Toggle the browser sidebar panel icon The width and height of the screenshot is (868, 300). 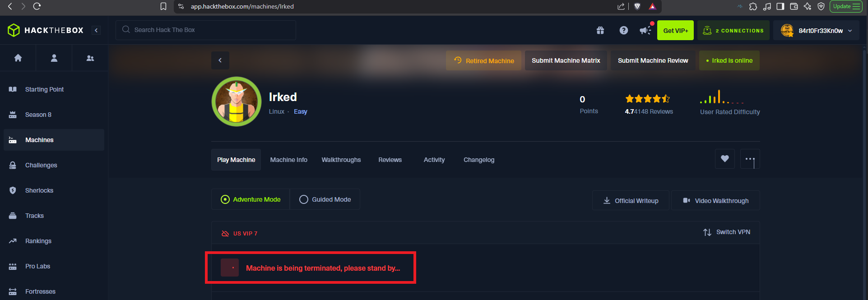(x=780, y=6)
